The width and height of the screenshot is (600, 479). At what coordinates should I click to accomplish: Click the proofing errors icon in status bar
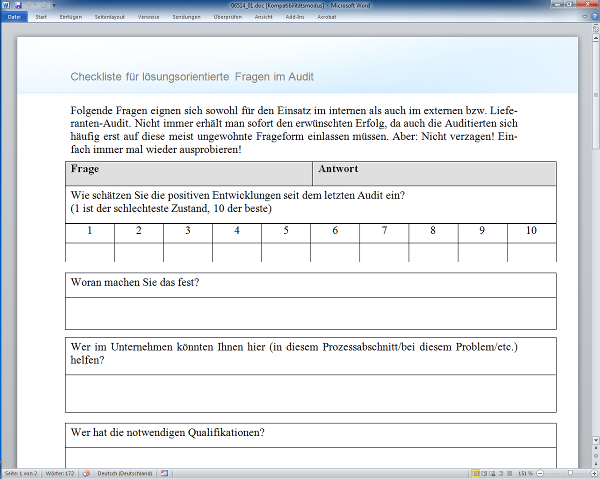[x=86, y=472]
